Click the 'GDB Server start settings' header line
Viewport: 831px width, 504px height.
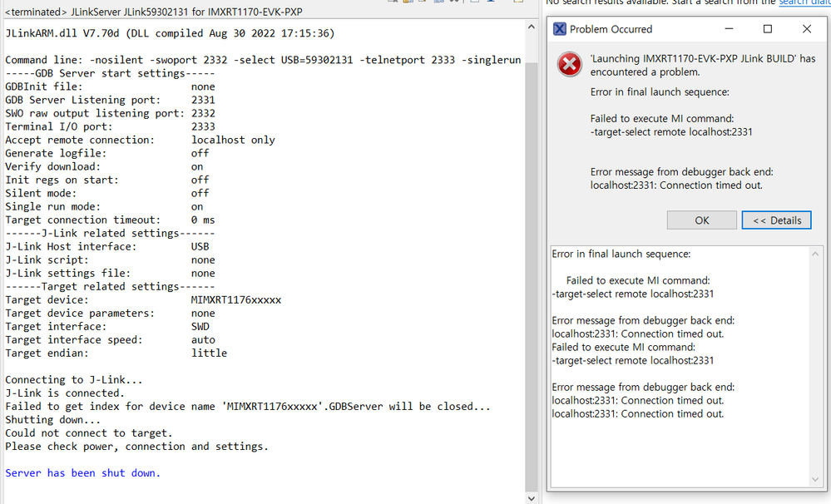[110, 73]
